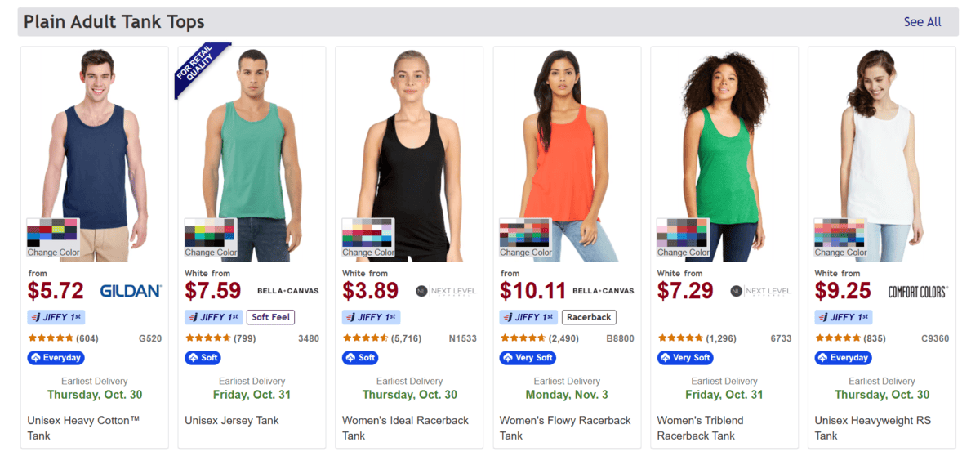This screenshot has height=456, width=980.
Task: Click star rating with 5,716 reviews
Action: (365, 338)
